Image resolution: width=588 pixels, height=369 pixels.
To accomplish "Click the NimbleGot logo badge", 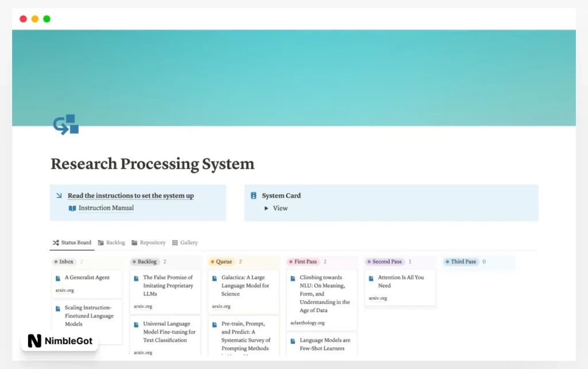I will pyautogui.click(x=60, y=341).
